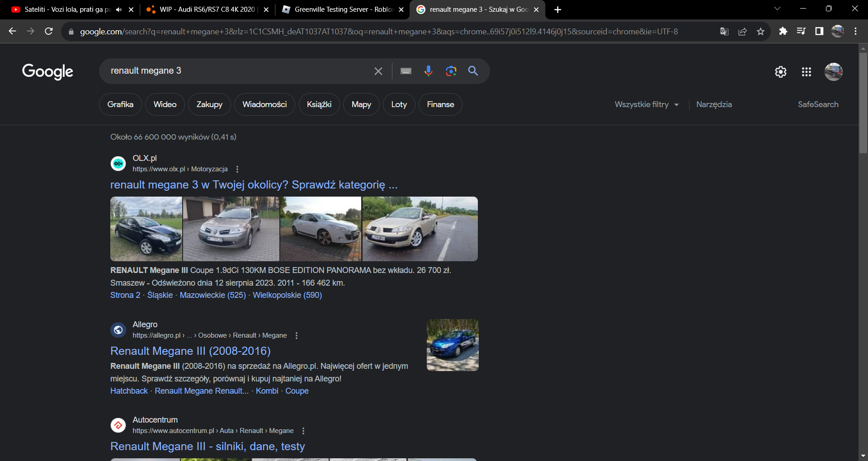
Task: Reload the current Google search page
Action: coord(49,31)
